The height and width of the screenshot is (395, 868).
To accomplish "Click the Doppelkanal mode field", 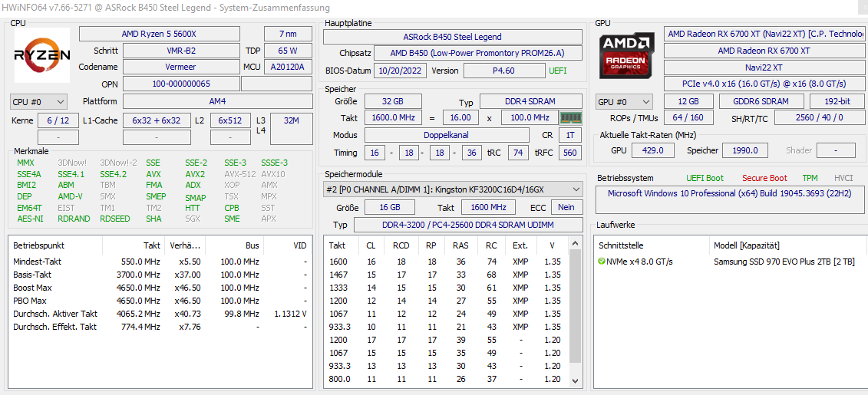I will point(446,135).
